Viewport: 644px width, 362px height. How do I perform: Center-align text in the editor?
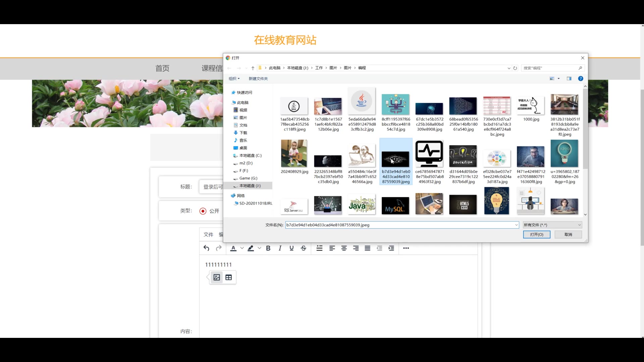(344, 248)
